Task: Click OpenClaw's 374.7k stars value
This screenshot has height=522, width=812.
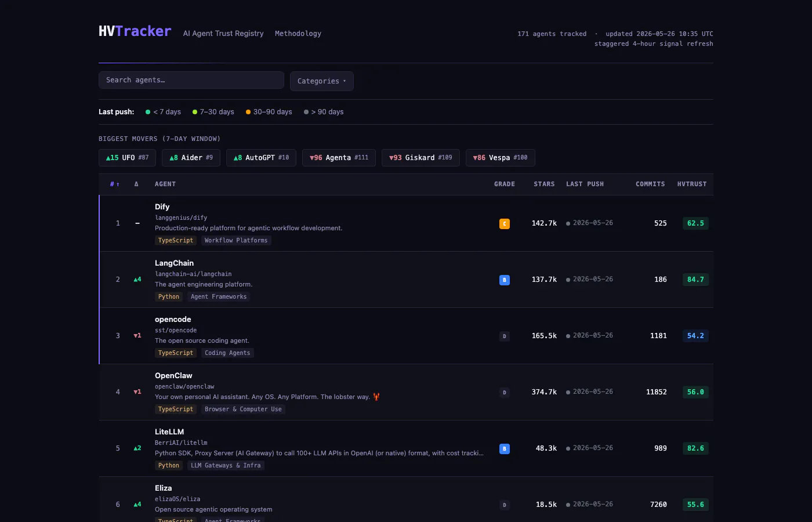Action: pyautogui.click(x=544, y=392)
